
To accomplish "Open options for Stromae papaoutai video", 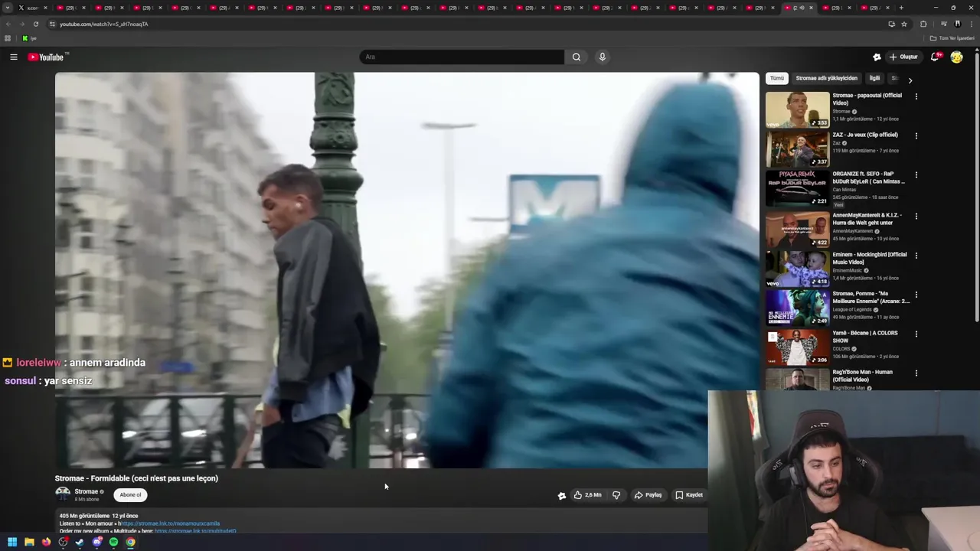I will point(916,96).
